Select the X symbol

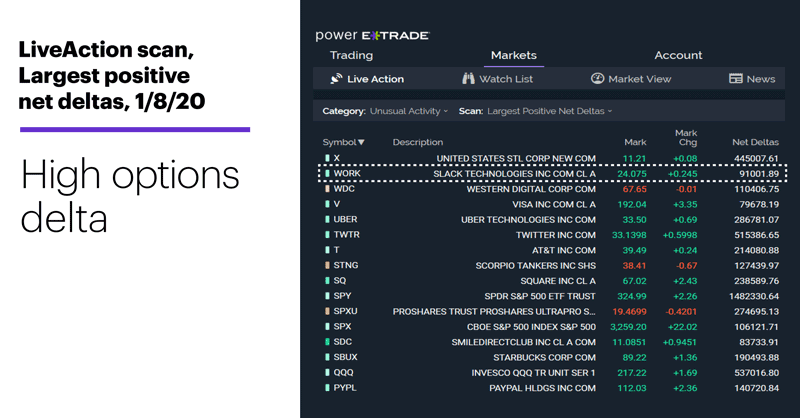[337, 158]
